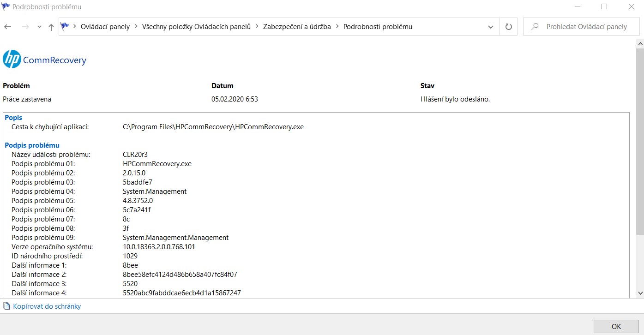Click the forward navigation arrow
The height and width of the screenshot is (335, 644).
(25, 27)
